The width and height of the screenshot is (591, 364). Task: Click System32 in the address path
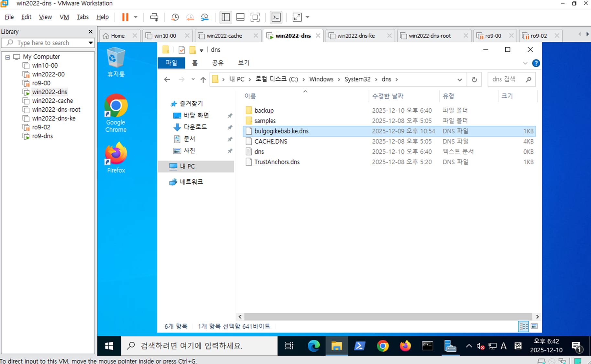[x=357, y=79]
